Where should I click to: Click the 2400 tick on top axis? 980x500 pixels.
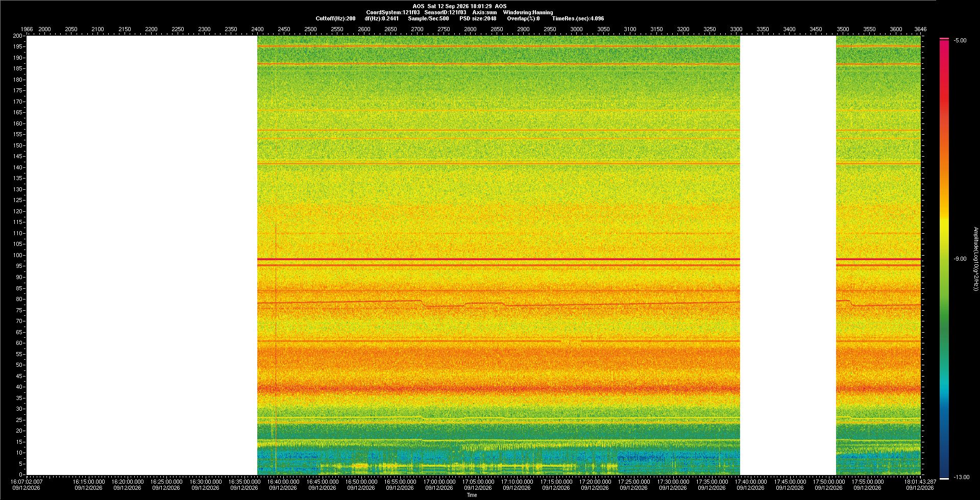coord(257,29)
